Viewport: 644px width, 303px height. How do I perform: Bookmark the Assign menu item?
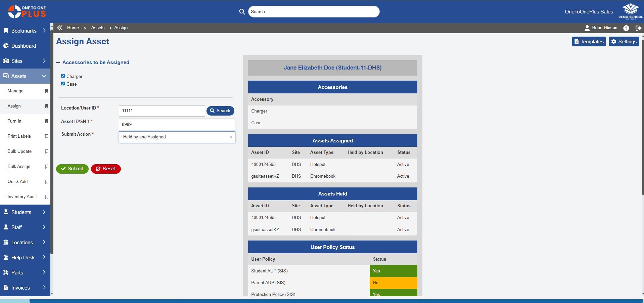47,106
